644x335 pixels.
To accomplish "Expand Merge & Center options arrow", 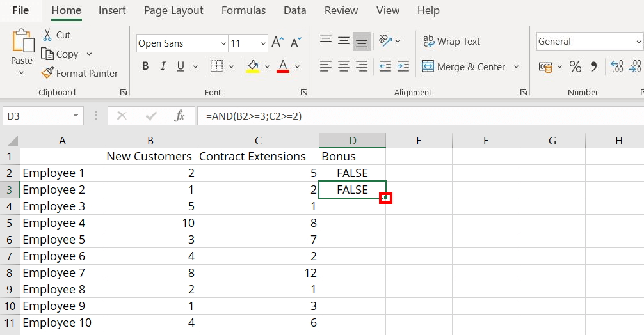I will [516, 67].
